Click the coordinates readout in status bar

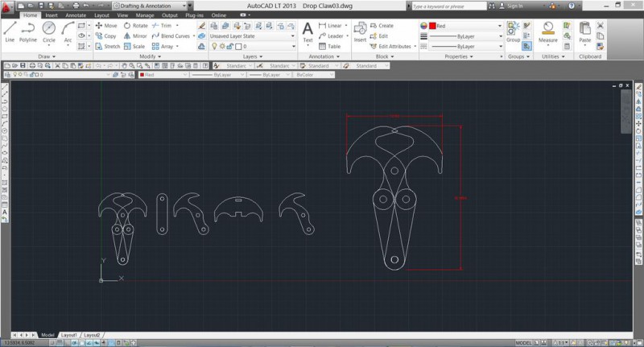[x=19, y=342]
